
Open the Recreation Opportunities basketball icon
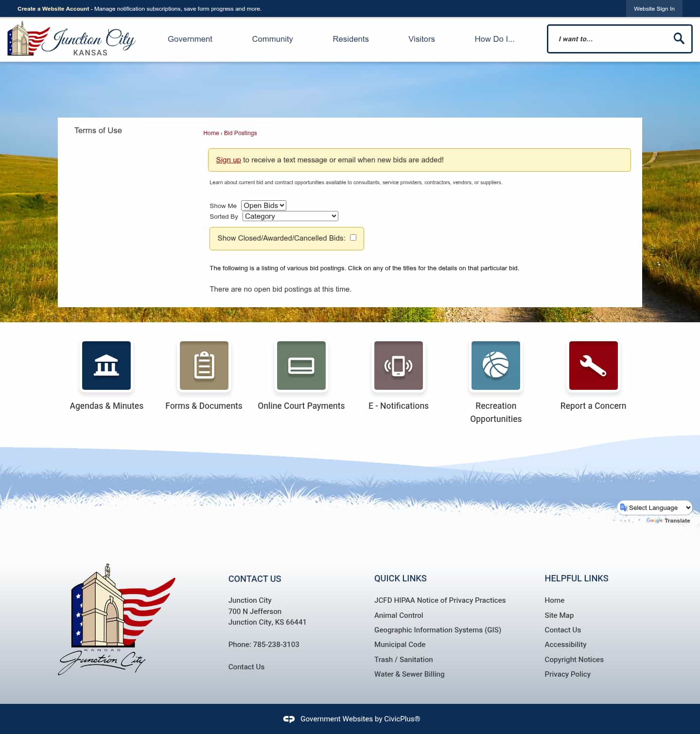click(496, 366)
